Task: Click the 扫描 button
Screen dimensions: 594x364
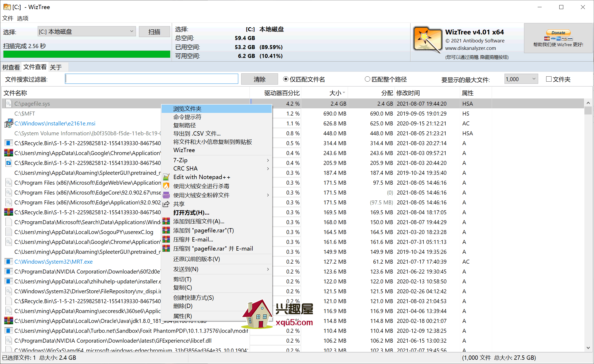Action: click(x=154, y=32)
